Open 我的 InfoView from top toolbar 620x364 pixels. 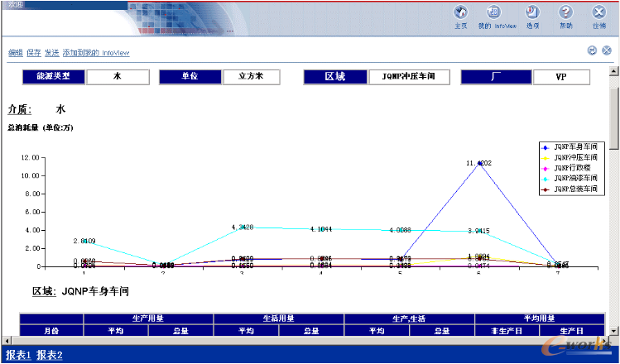493,13
